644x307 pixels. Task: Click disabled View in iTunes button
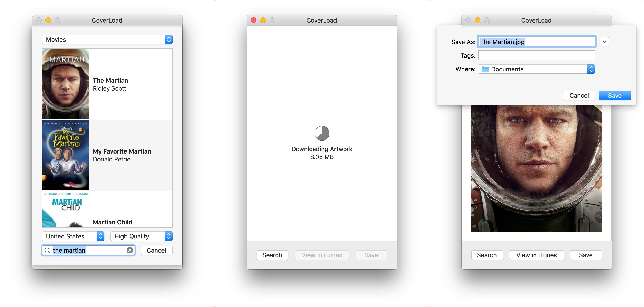[322, 255]
